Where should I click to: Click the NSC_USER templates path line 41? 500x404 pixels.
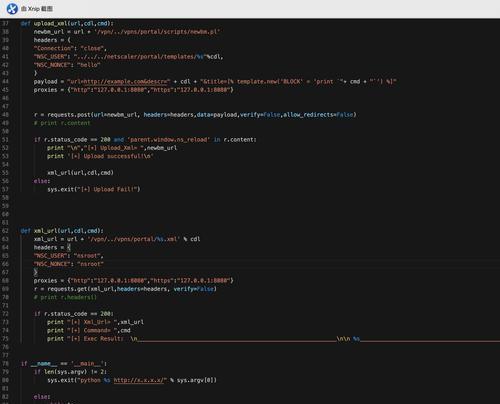click(128, 57)
